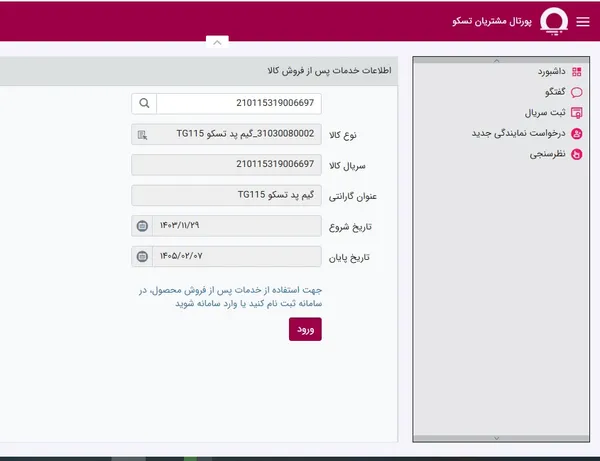The width and height of the screenshot is (600, 461).
Task: Click the ورود button
Action: 305,329
